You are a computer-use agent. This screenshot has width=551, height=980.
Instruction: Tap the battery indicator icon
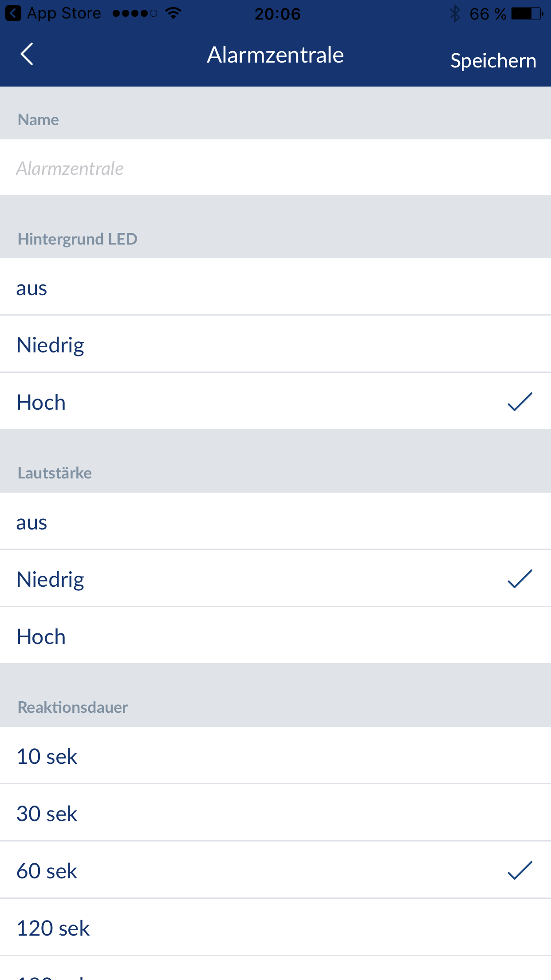[527, 14]
